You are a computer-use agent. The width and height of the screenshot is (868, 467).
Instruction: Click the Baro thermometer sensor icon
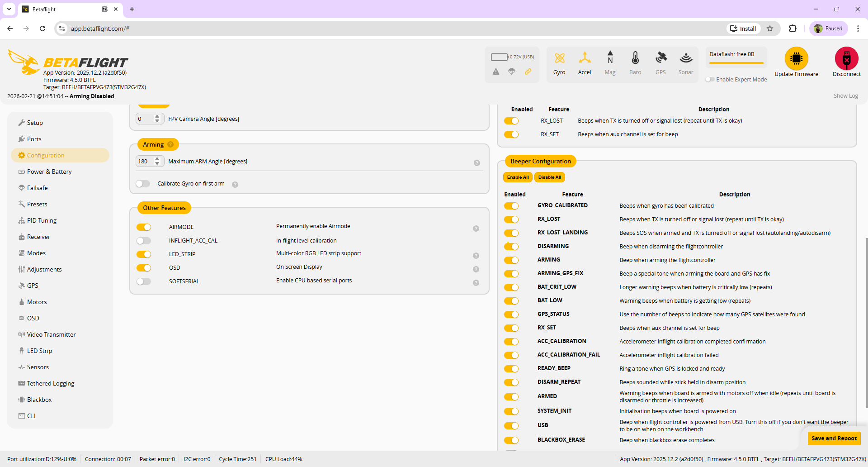635,58
